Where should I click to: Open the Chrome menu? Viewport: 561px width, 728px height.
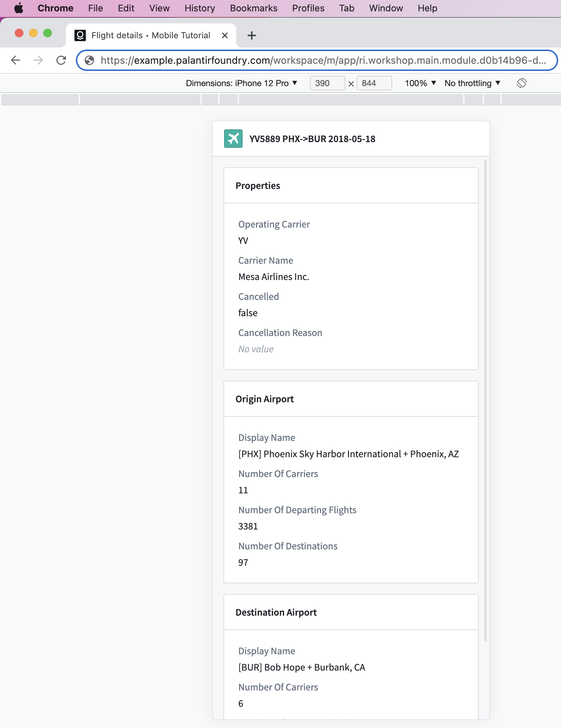pyautogui.click(x=56, y=8)
